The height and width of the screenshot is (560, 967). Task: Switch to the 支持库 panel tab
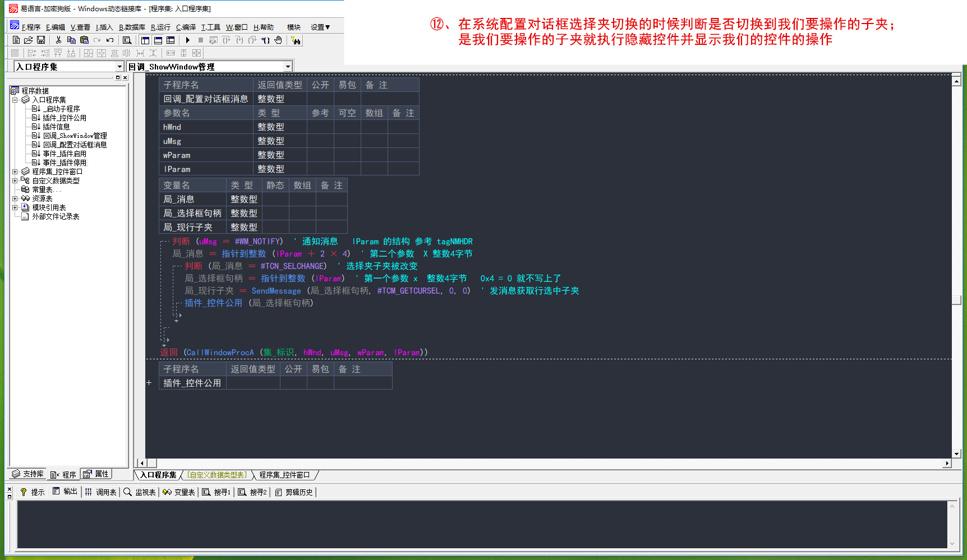[27, 474]
